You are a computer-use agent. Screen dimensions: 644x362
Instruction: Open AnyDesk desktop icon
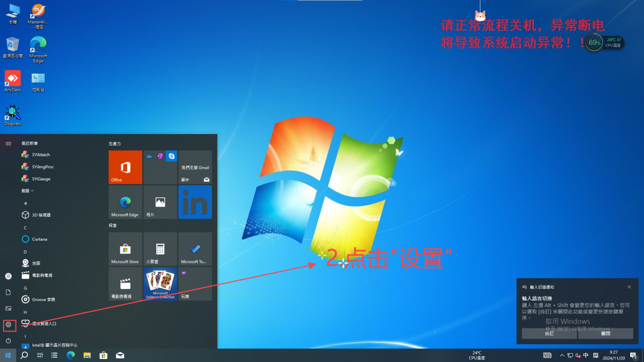click(x=13, y=81)
